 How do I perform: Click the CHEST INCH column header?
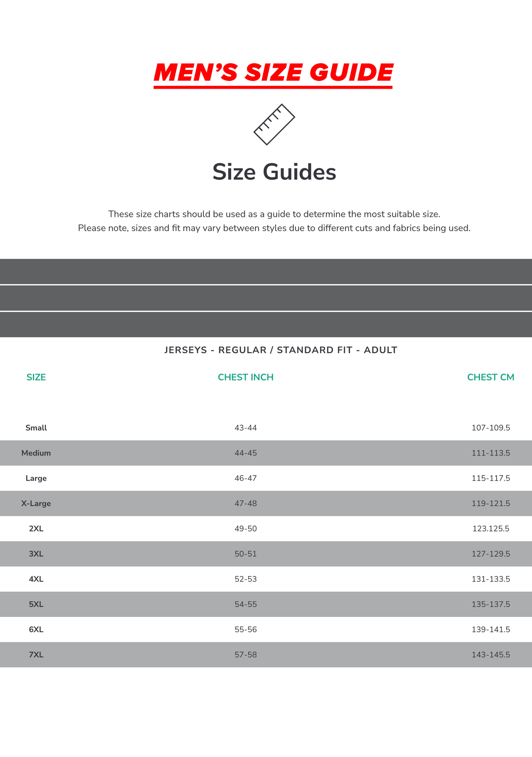pos(246,377)
